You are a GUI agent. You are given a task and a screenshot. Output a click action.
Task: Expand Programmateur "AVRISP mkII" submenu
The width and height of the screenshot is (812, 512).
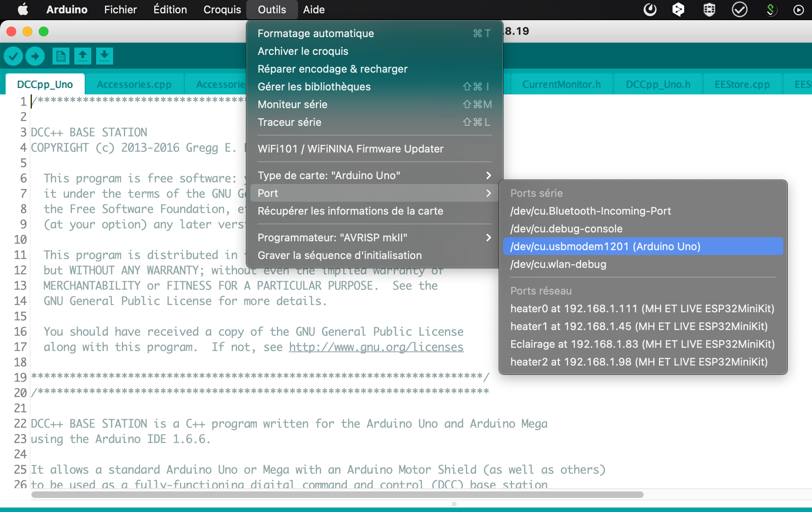(x=374, y=238)
